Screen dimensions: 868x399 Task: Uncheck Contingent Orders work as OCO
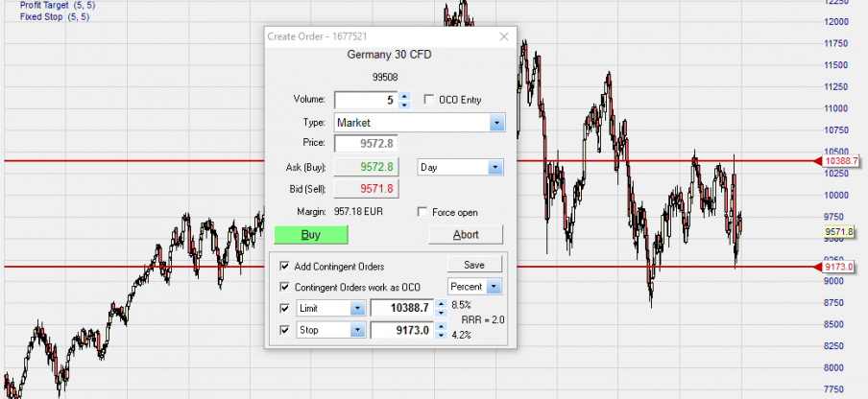284,287
